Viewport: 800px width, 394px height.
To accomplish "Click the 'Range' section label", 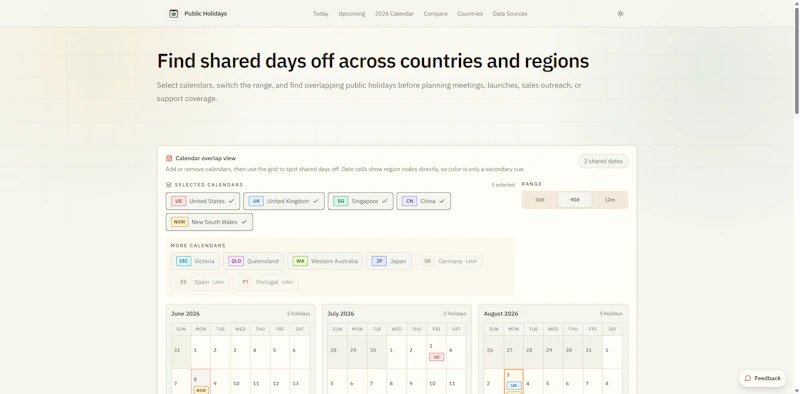I will 532,184.
